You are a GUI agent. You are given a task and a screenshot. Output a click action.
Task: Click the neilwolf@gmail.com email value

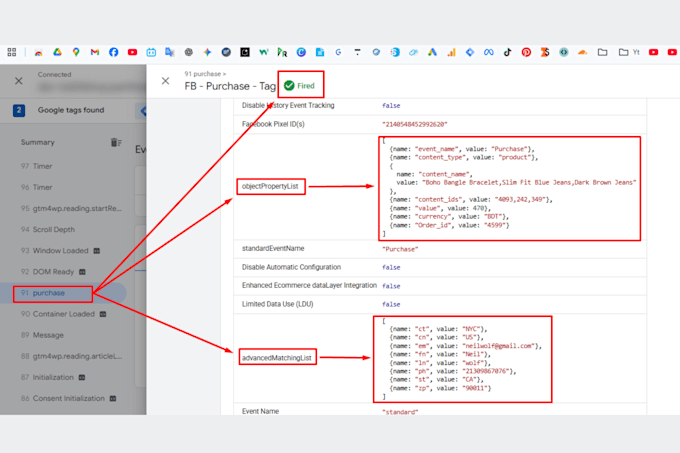click(x=498, y=346)
